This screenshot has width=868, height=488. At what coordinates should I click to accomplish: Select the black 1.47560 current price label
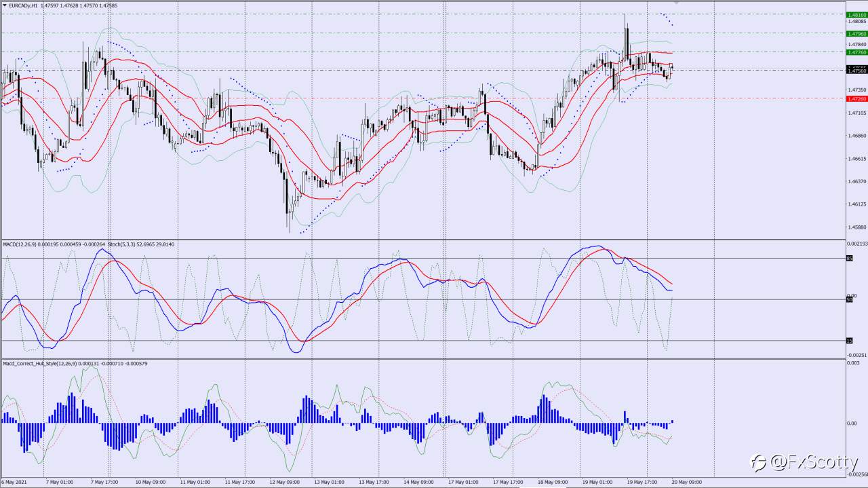(856, 70)
